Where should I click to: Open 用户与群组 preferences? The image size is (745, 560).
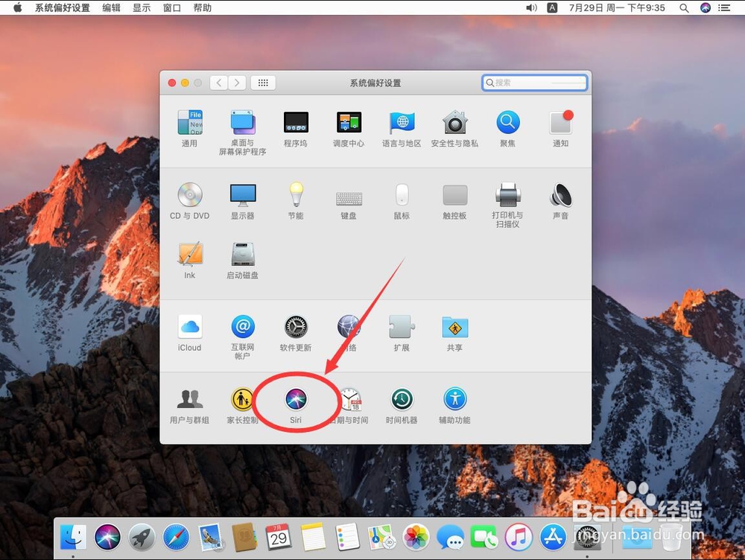pyautogui.click(x=189, y=406)
